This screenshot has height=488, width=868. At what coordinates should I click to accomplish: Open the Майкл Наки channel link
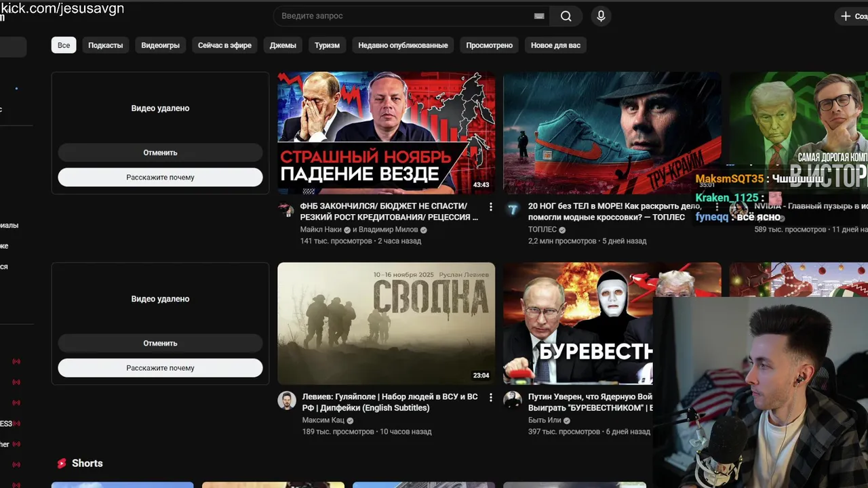point(321,230)
